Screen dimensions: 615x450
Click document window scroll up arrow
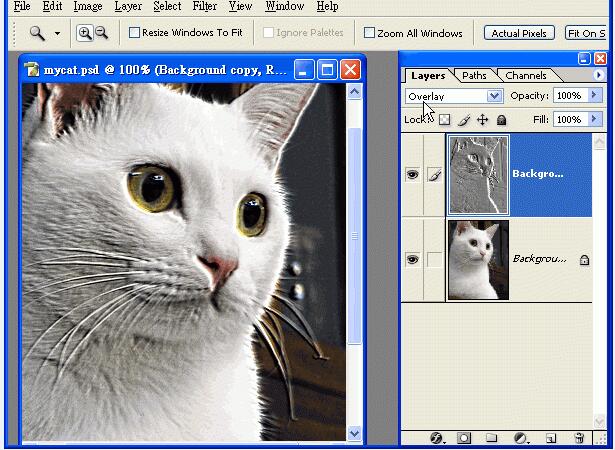(x=354, y=92)
